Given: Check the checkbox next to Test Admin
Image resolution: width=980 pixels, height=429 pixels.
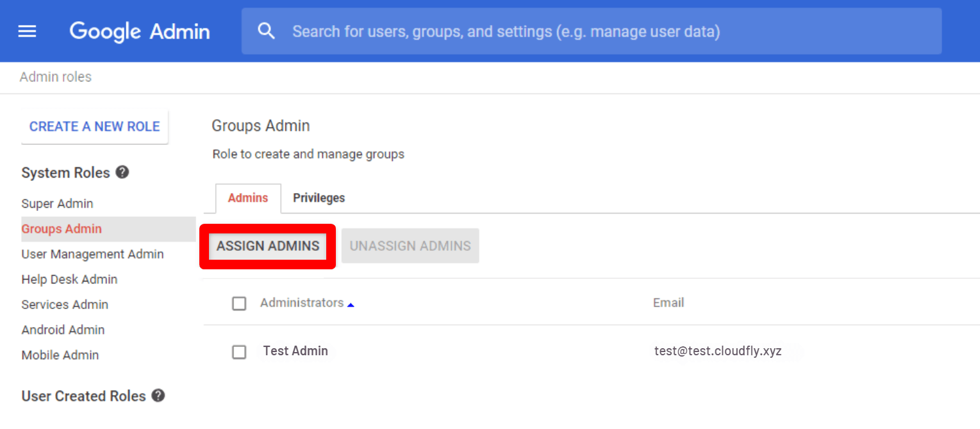Looking at the screenshot, I should click(x=239, y=352).
